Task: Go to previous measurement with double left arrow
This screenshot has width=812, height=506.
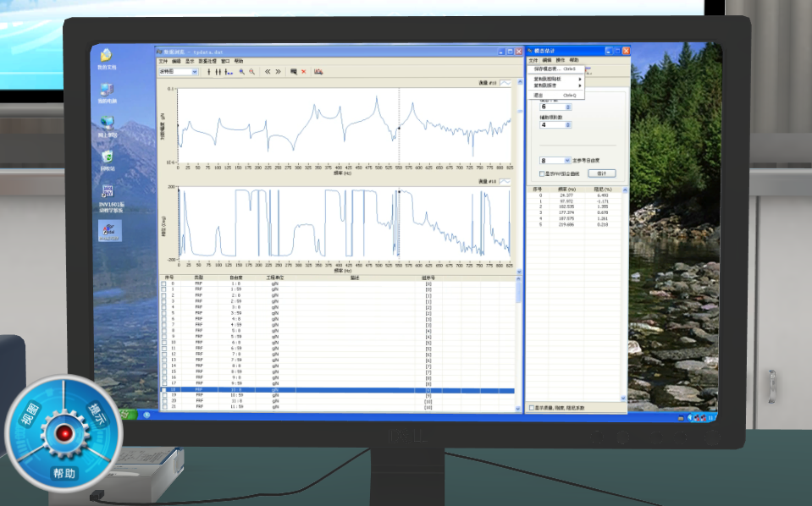Action: [x=268, y=72]
